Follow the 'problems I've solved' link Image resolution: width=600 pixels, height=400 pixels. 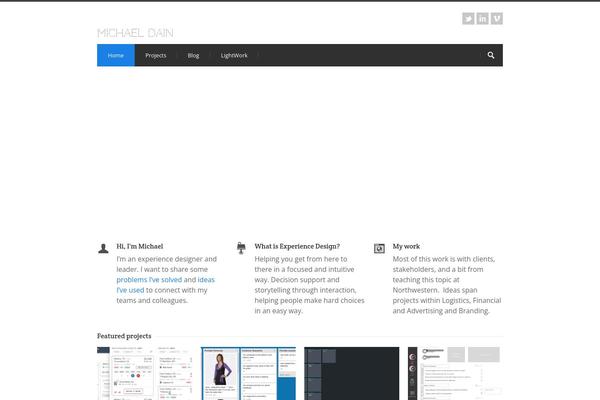pyautogui.click(x=149, y=280)
